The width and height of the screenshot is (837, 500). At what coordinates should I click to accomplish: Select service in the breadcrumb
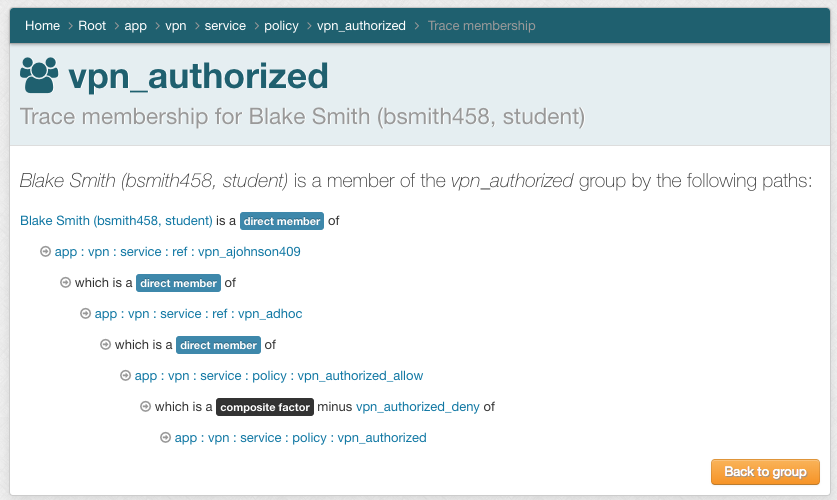click(x=225, y=26)
